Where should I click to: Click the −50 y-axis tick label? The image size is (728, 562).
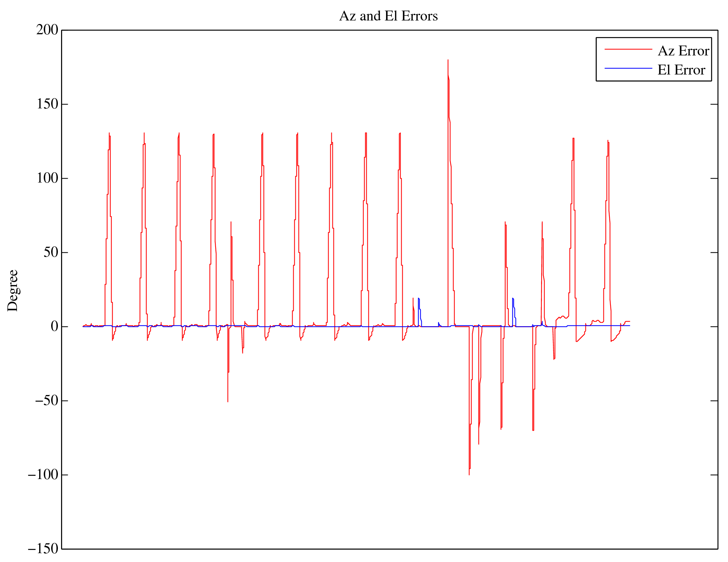tap(46, 401)
